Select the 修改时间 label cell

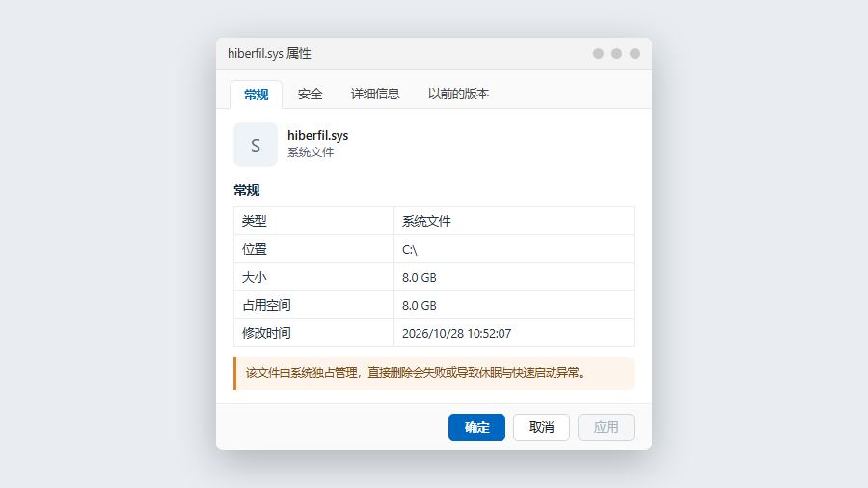click(x=313, y=333)
